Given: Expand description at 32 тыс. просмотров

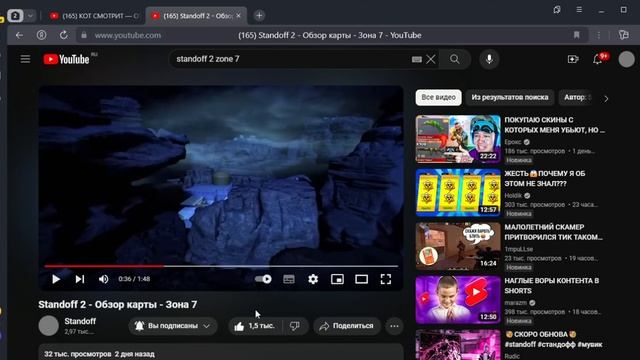Looking at the screenshot, I should (x=221, y=352).
